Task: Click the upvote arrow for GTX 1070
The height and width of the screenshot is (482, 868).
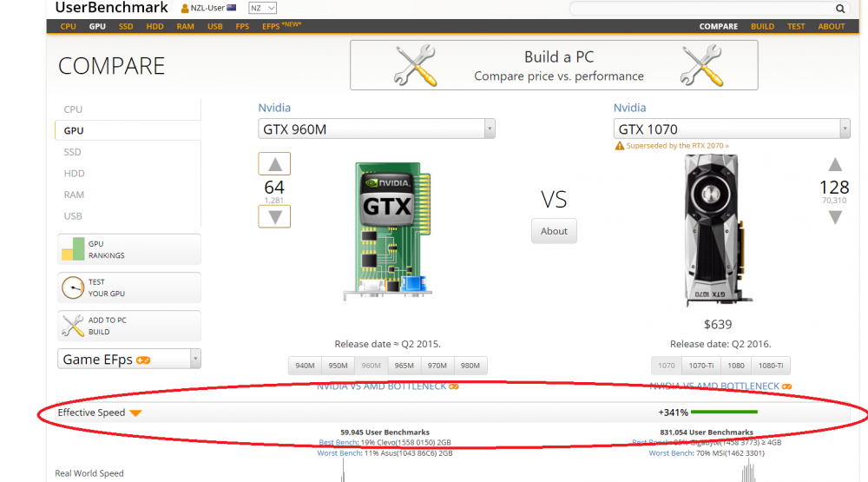Action: click(x=835, y=164)
